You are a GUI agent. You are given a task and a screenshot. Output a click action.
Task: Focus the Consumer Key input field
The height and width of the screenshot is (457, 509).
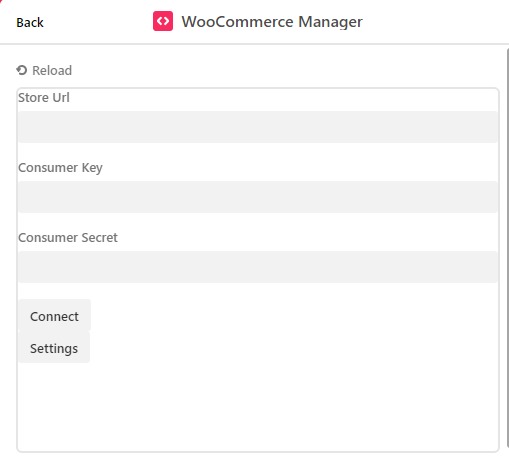[x=258, y=197]
